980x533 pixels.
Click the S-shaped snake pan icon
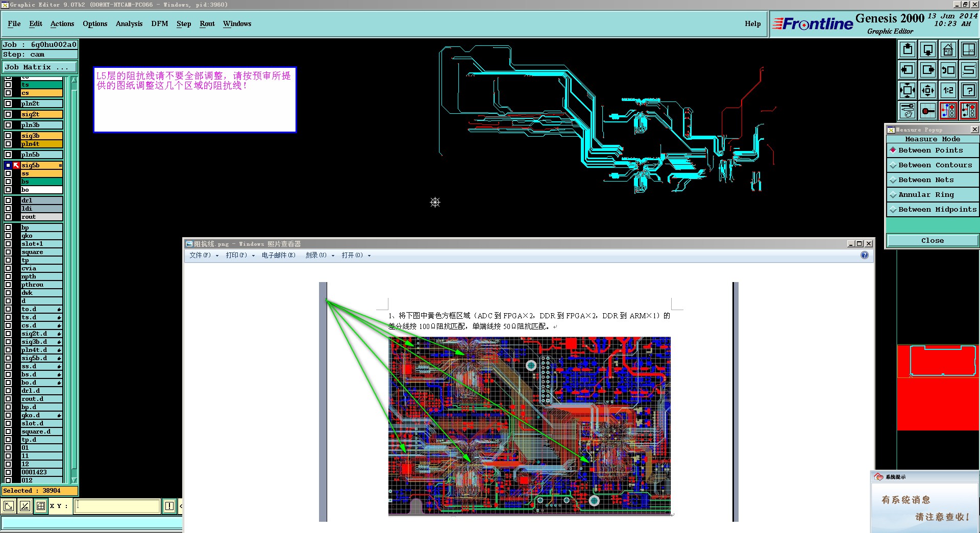[x=968, y=70]
